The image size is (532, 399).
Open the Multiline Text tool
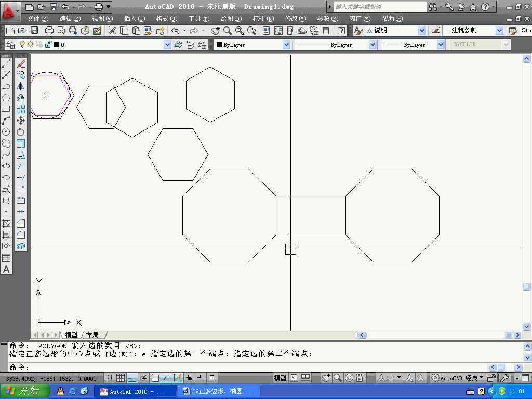tap(6, 270)
